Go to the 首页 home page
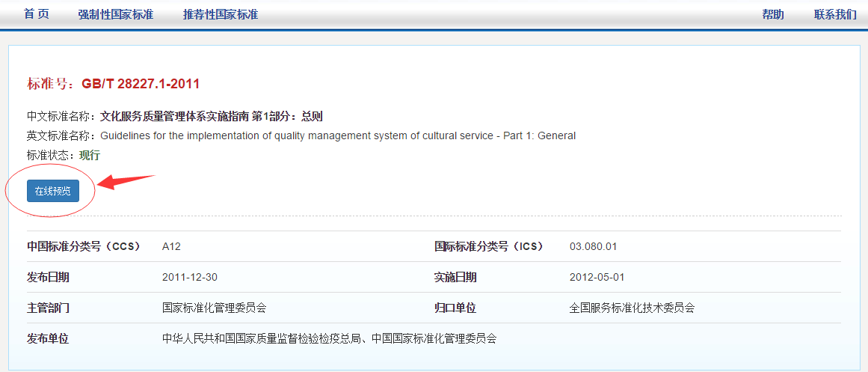The image size is (868, 372). [37, 14]
